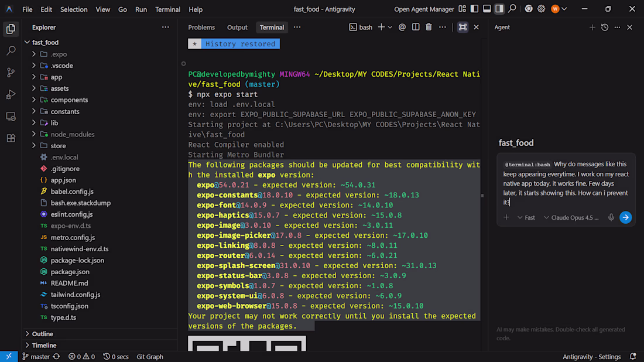
Task: Open package.json in the explorer
Action: coord(70,272)
